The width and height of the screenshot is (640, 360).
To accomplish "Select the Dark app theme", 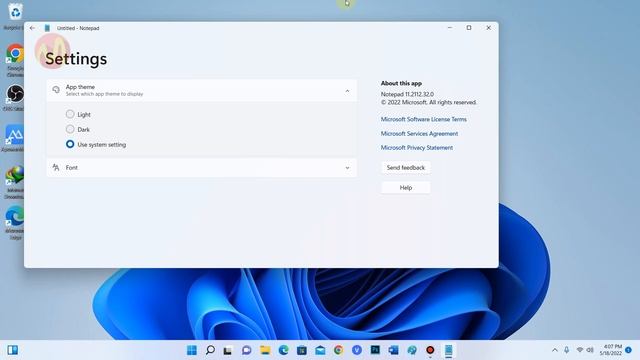I will [70, 129].
